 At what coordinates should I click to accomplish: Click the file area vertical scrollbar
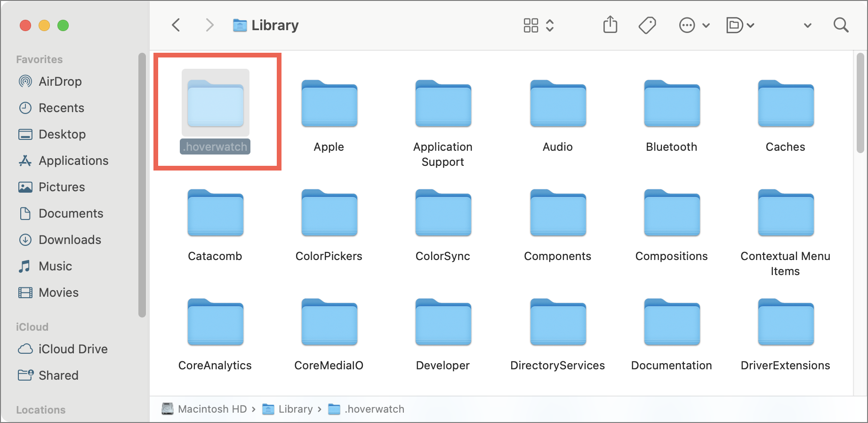tap(860, 103)
